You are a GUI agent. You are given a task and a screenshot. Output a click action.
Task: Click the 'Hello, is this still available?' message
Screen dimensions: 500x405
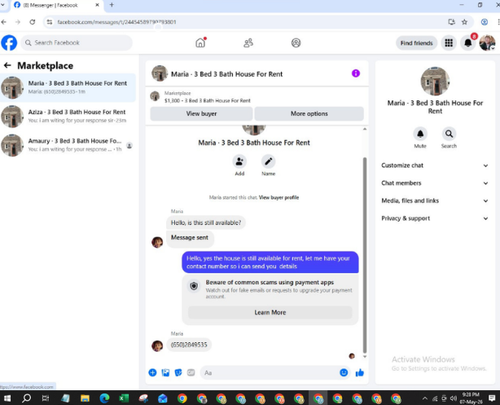206,223
